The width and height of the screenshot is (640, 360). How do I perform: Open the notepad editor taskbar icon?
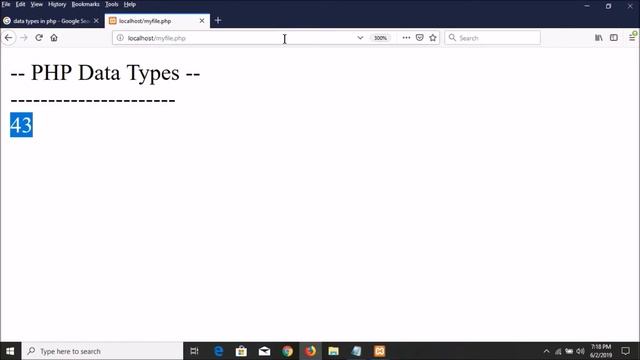tap(356, 351)
